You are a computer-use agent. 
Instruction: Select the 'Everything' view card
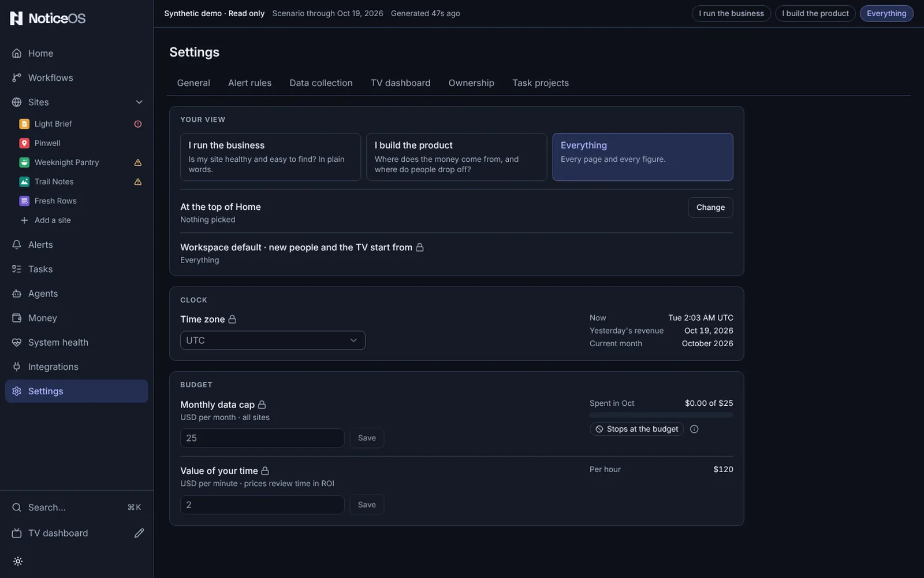point(643,157)
